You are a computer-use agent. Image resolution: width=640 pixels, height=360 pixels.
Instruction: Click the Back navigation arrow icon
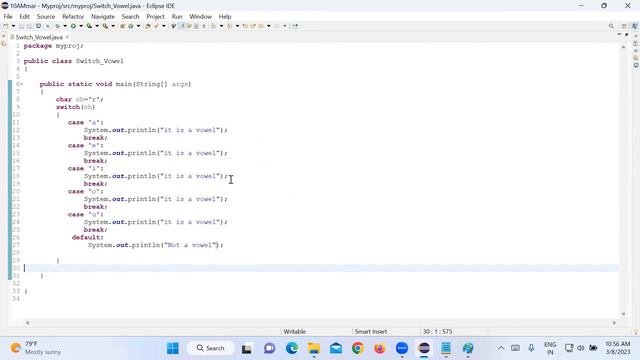[x=261, y=26]
